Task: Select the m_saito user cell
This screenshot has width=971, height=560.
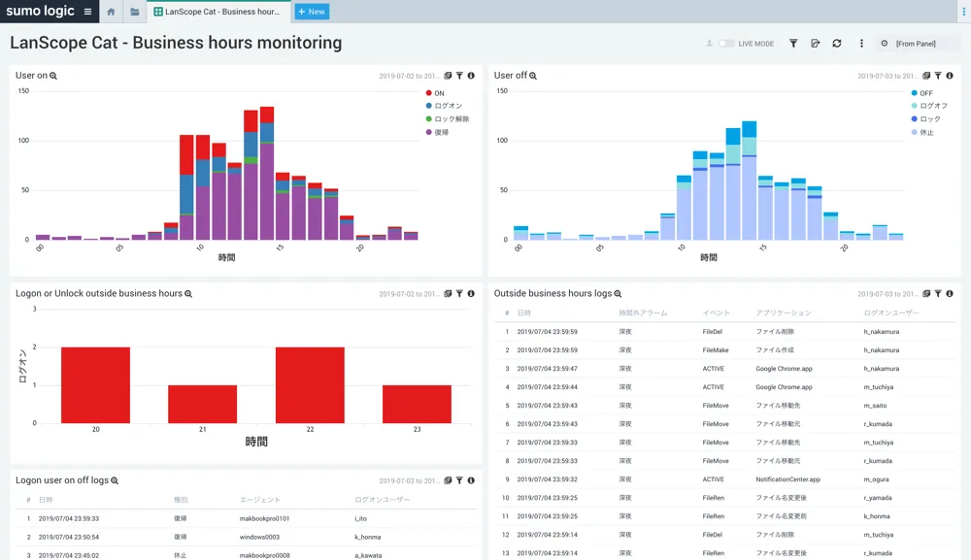Action: (875, 406)
